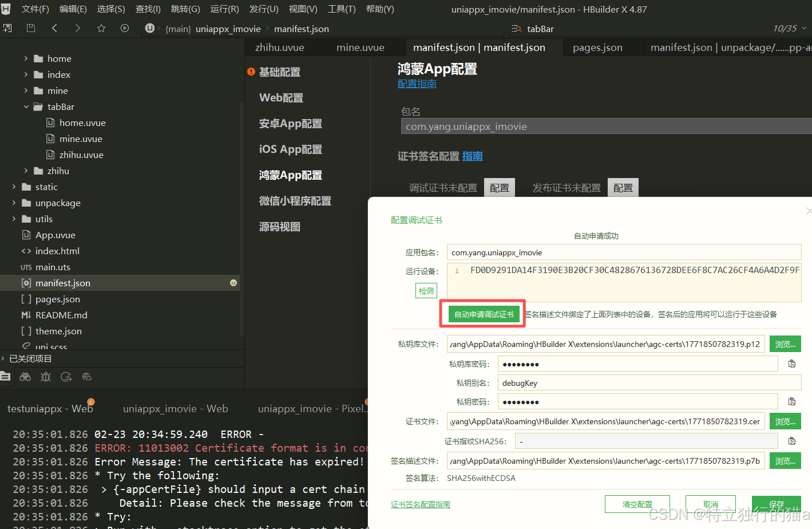Image resolution: width=812 pixels, height=529 pixels.
Task: Collapse the tabBar folder
Action: (x=26, y=106)
